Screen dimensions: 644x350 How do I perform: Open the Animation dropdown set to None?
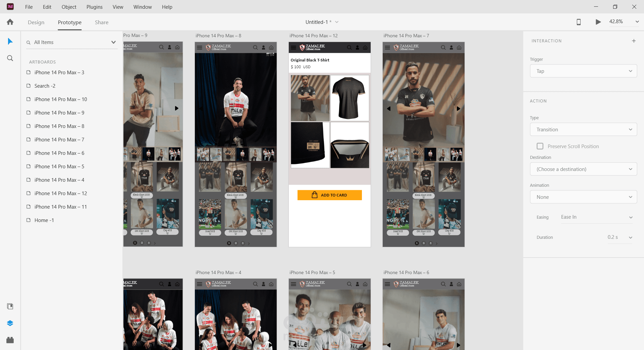coord(583,197)
